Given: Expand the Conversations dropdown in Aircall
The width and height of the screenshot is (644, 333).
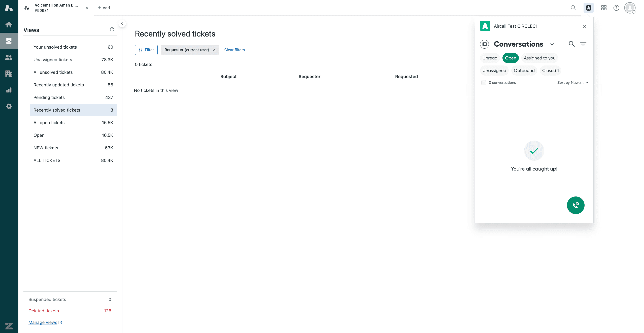Looking at the screenshot, I should [x=552, y=44].
